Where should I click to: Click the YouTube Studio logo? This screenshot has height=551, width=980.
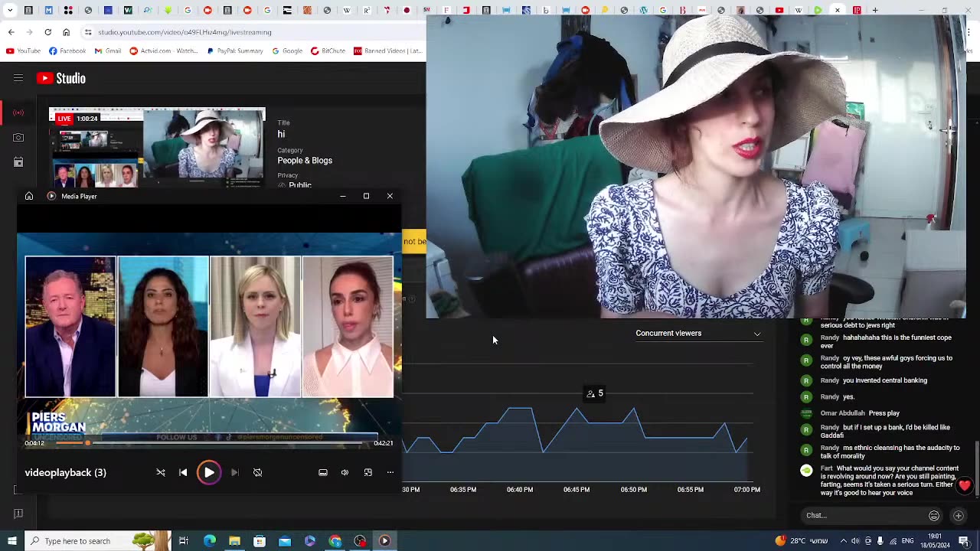click(60, 78)
